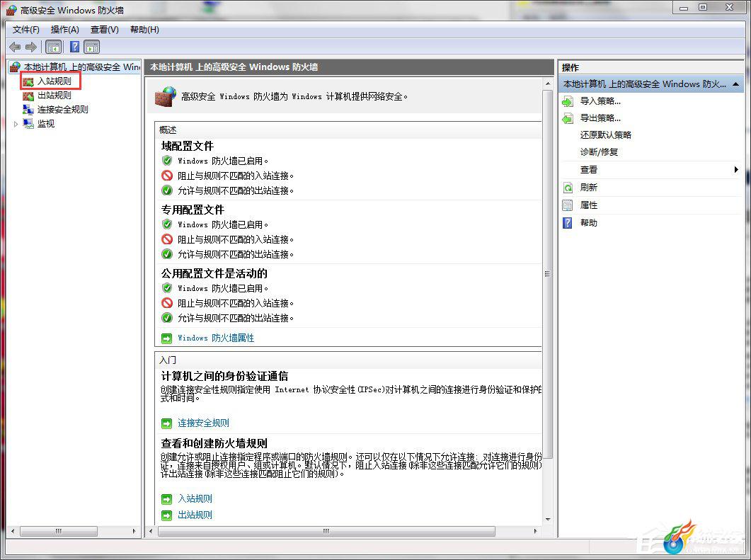This screenshot has width=751, height=560.
Task: Select the root firewall node icon in tree
Action: [16, 67]
